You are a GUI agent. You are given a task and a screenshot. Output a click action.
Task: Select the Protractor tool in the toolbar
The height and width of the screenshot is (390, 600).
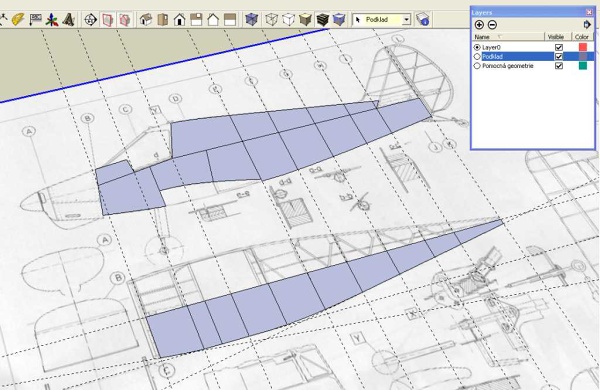click(x=18, y=19)
